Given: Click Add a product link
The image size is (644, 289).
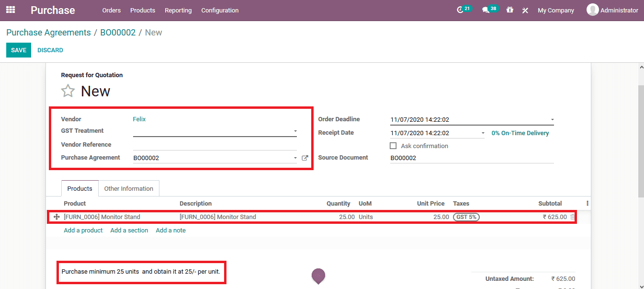Looking at the screenshot, I should pos(83,231).
